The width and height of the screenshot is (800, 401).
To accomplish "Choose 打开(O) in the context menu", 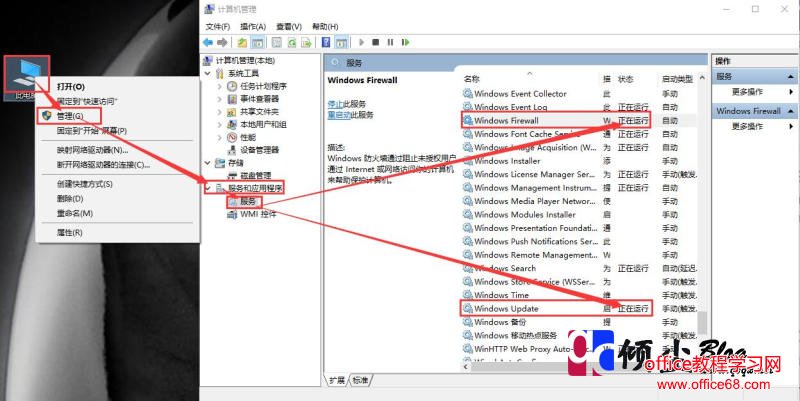I will pyautogui.click(x=117, y=87).
